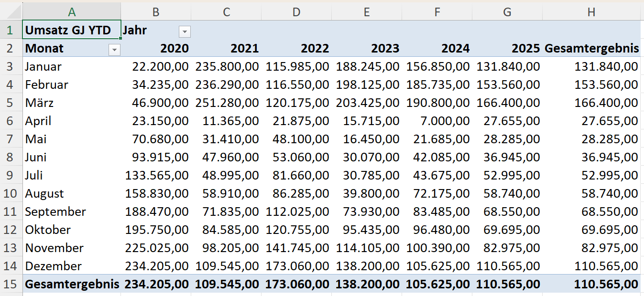Click the Gesamtergebnis column heading cell
The image size is (644, 296).
tap(592, 49)
